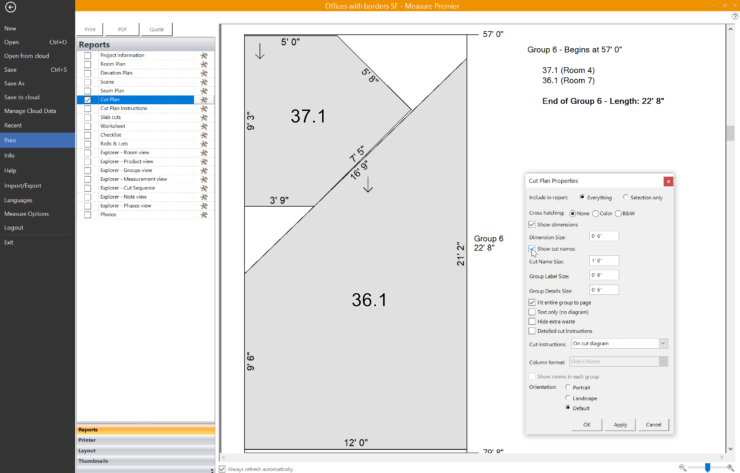Open settings icon for Explorer - Room view
Image resolution: width=740 pixels, height=473 pixels.
[204, 152]
